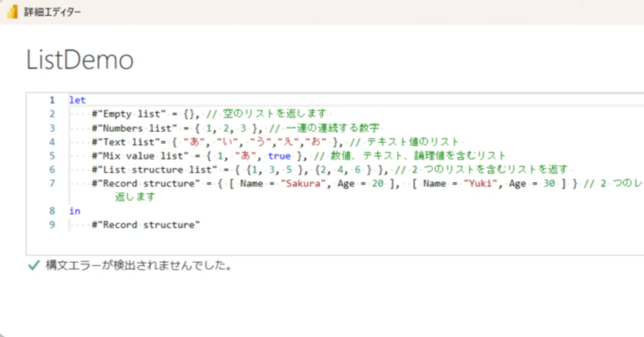Viewport: 644px width, 337px height.
Task: Click the comment 一連の連続する数字
Action: click(x=325, y=128)
